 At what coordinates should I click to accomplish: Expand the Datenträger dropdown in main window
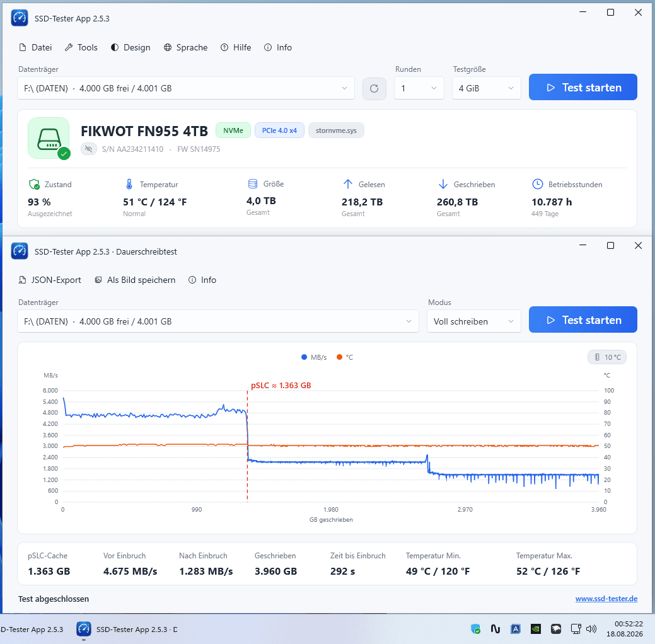[186, 88]
